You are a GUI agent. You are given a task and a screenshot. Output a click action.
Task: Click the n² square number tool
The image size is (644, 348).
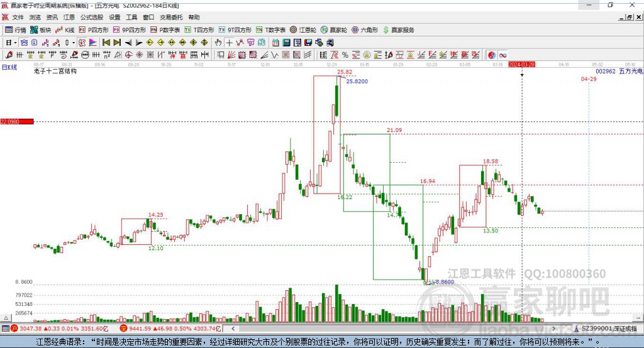107,55
